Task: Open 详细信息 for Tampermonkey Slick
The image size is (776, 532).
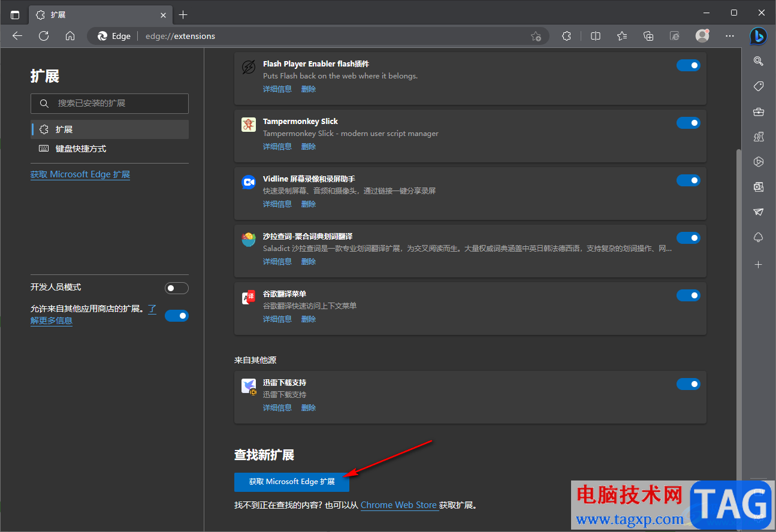Action: pyautogui.click(x=277, y=146)
